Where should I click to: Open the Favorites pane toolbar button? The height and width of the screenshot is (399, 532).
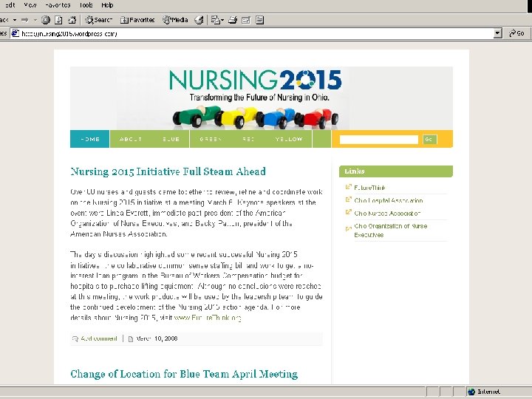(137, 20)
